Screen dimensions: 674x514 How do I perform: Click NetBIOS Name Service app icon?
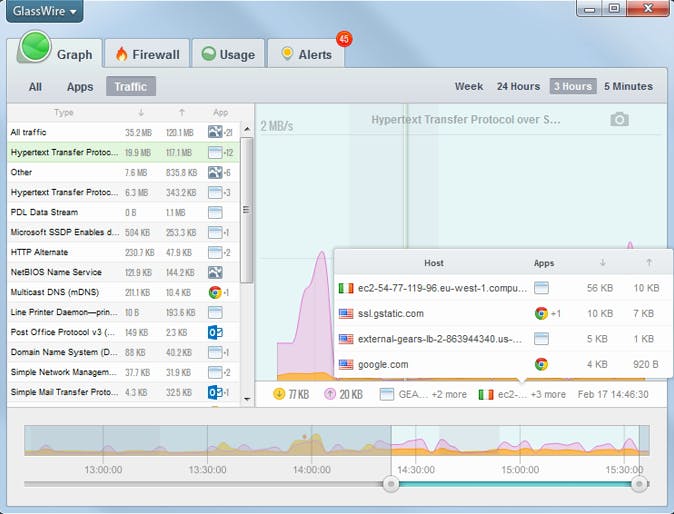pyautogui.click(x=215, y=272)
